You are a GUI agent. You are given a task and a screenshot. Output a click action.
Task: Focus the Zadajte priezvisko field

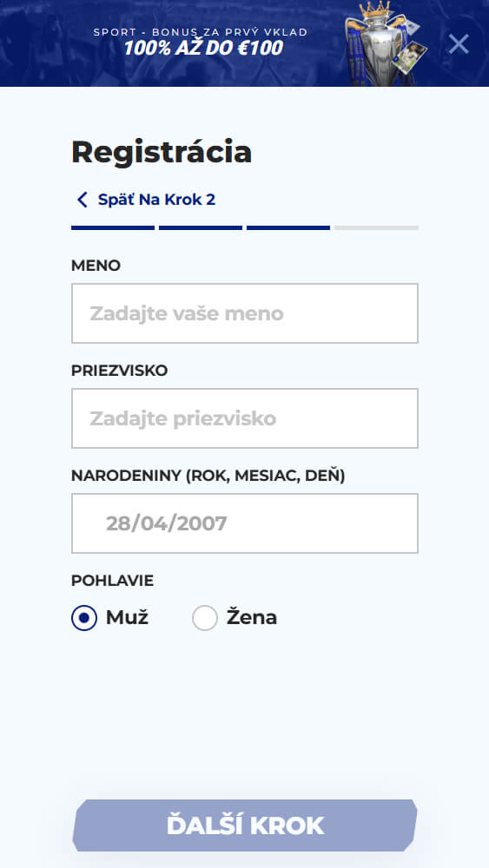coord(245,418)
